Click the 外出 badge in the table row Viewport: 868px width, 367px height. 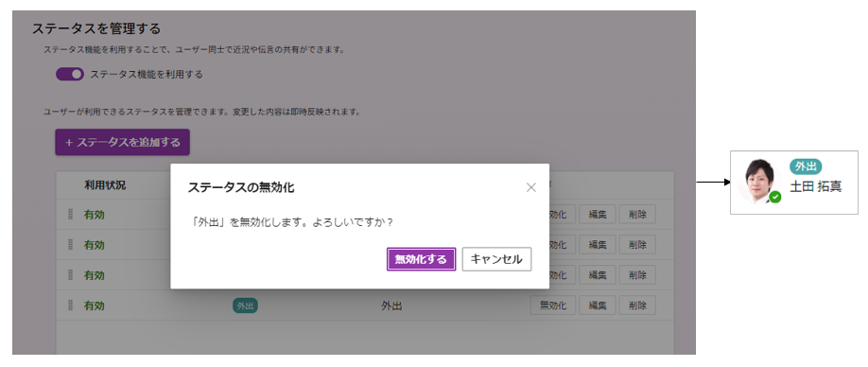point(245,305)
